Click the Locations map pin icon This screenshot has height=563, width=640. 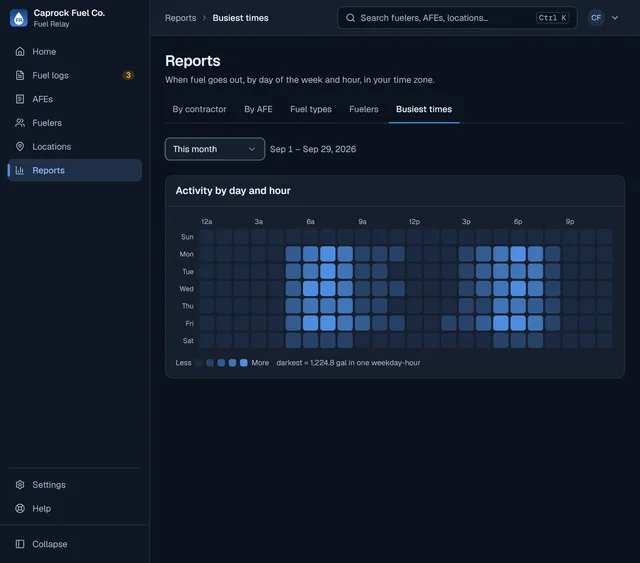coord(20,146)
